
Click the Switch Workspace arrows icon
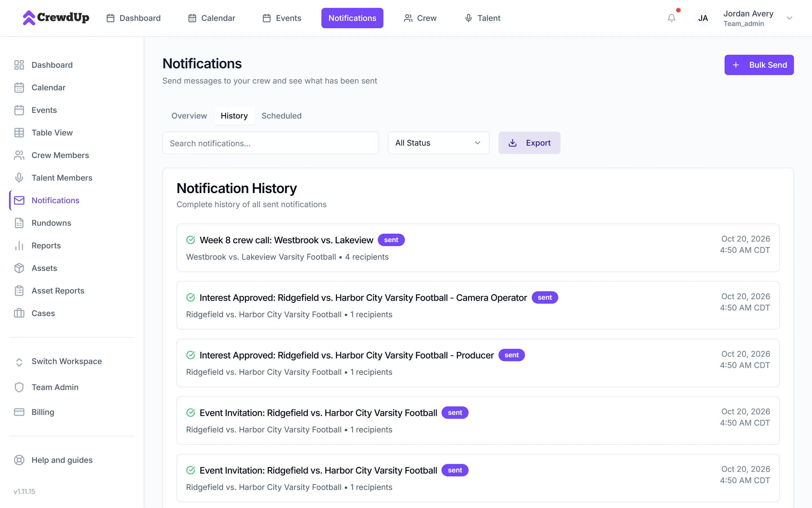tap(19, 362)
